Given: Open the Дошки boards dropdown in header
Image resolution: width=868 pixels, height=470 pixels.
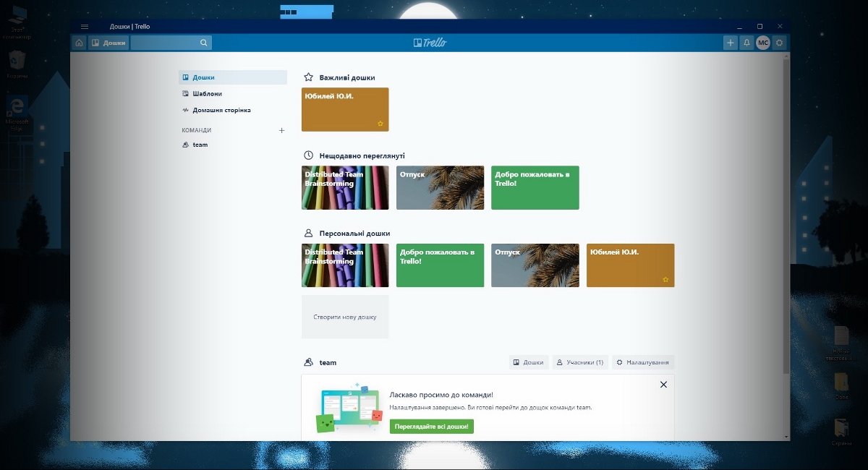Looking at the screenshot, I should [x=109, y=43].
